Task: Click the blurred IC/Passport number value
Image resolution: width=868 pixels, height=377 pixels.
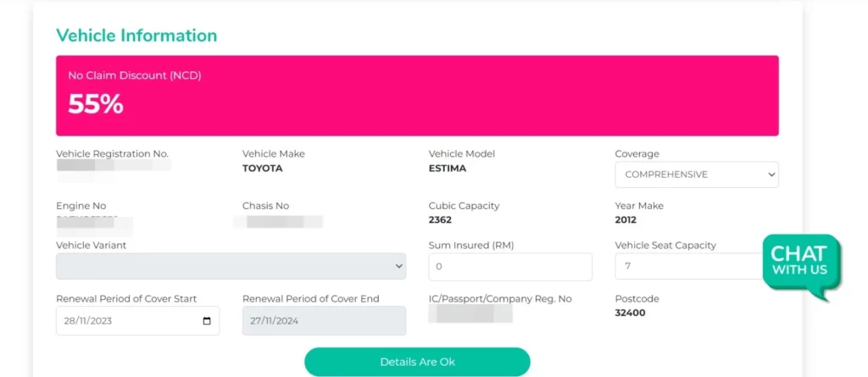Action: pos(470,313)
